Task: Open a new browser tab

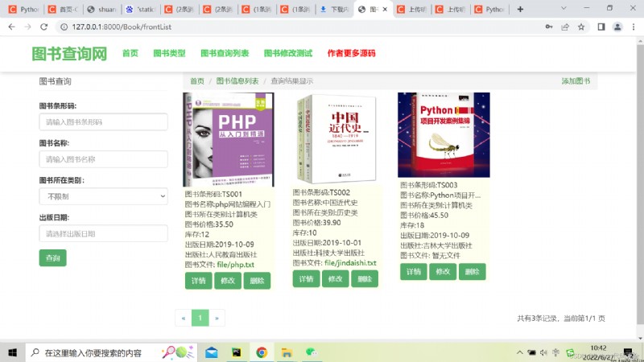Action: point(520,9)
